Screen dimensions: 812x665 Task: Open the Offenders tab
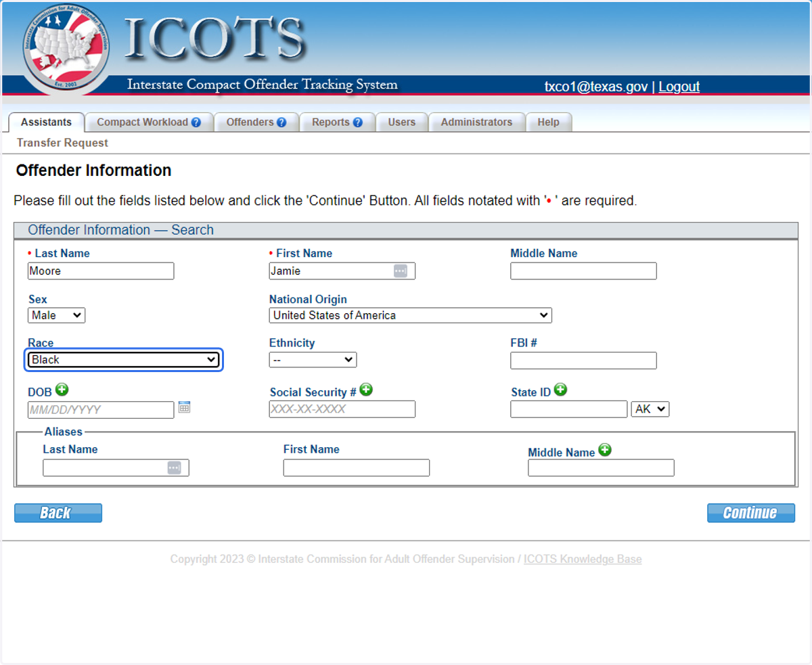pyautogui.click(x=256, y=122)
